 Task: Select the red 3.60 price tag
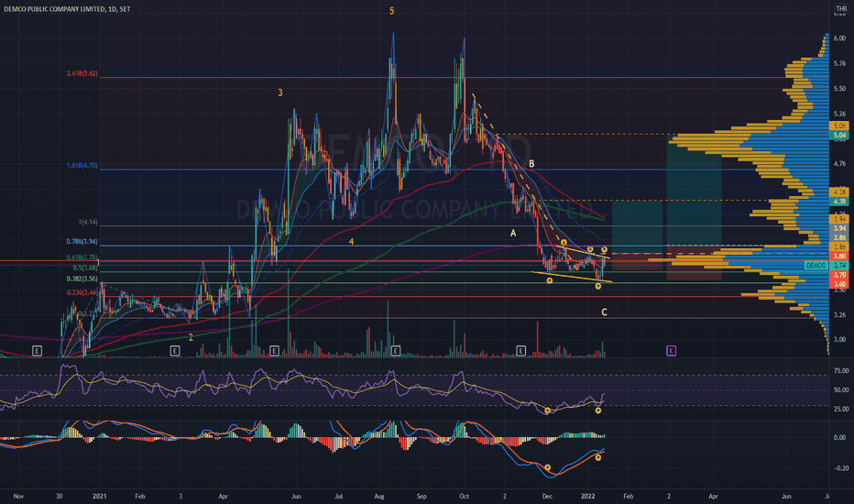[x=839, y=284]
